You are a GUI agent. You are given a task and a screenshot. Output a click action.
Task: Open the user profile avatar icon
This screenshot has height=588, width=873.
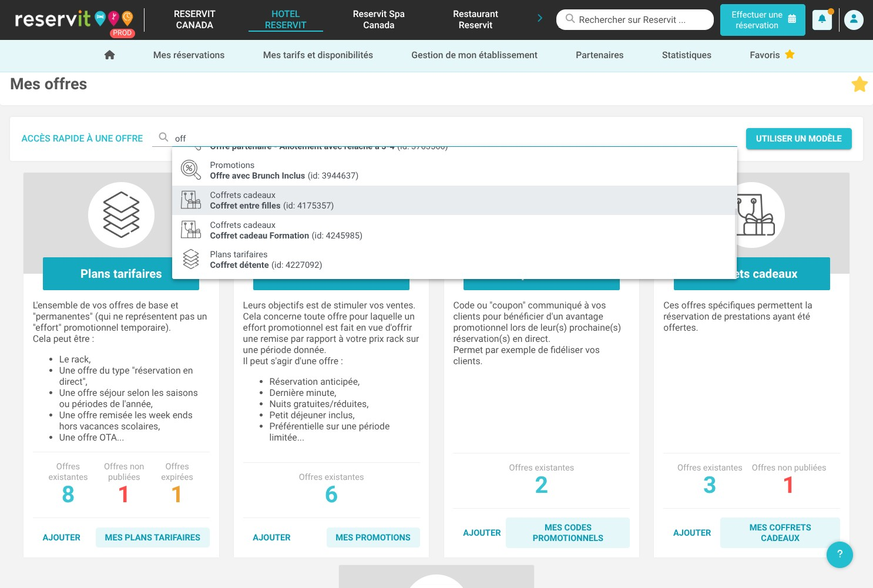(854, 19)
